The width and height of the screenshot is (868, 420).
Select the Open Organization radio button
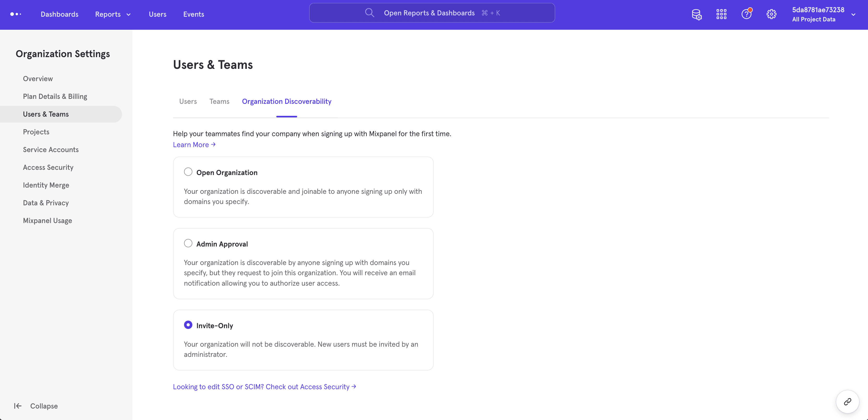pyautogui.click(x=188, y=172)
